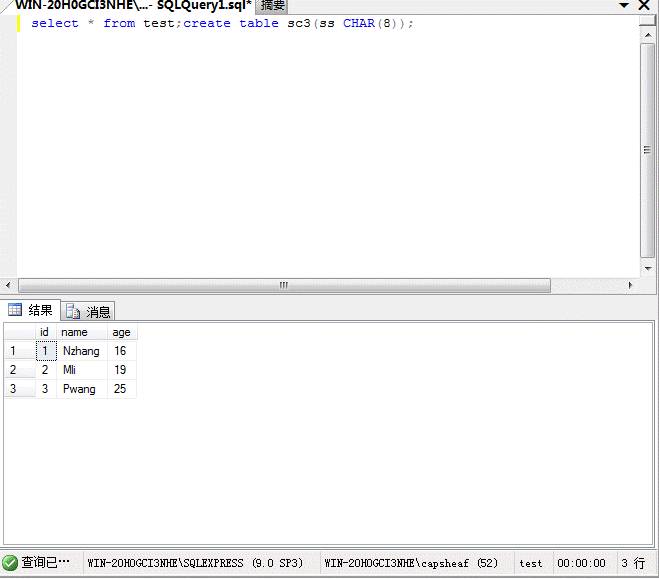Click the document icon on the 消息 tab
Image resolution: width=659 pixels, height=579 pixels.
click(x=73, y=312)
